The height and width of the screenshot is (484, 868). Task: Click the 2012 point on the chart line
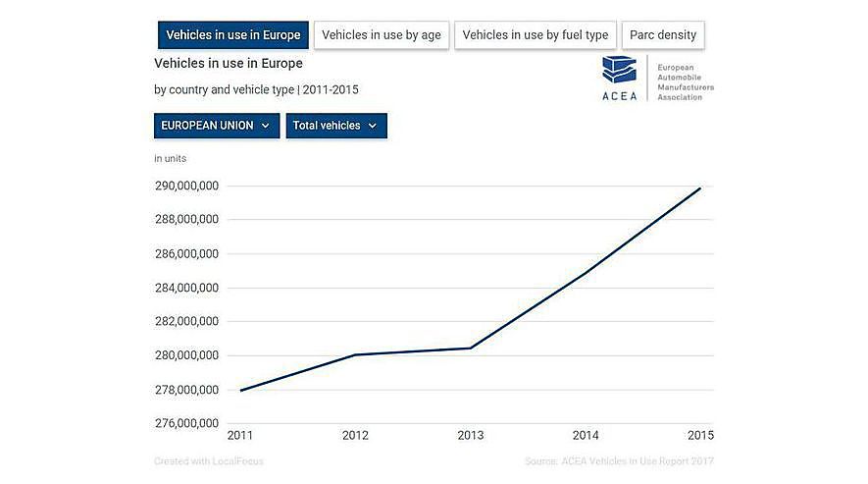click(355, 354)
